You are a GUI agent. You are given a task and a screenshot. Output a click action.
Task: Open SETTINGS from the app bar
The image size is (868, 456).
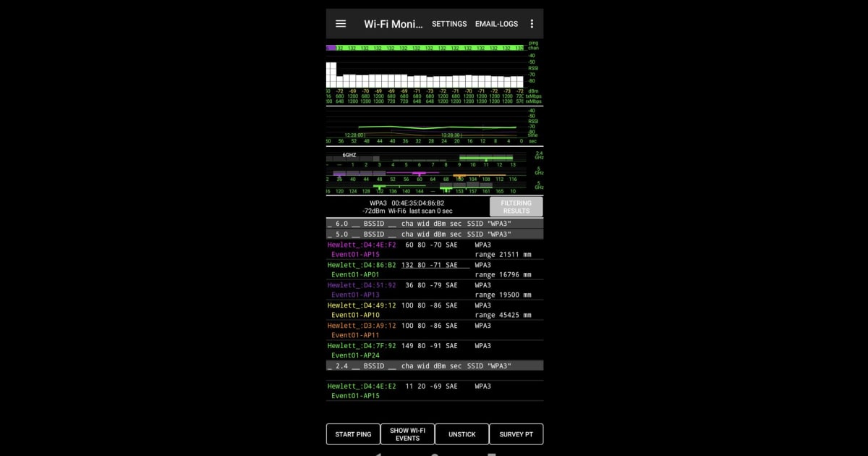[x=449, y=23]
